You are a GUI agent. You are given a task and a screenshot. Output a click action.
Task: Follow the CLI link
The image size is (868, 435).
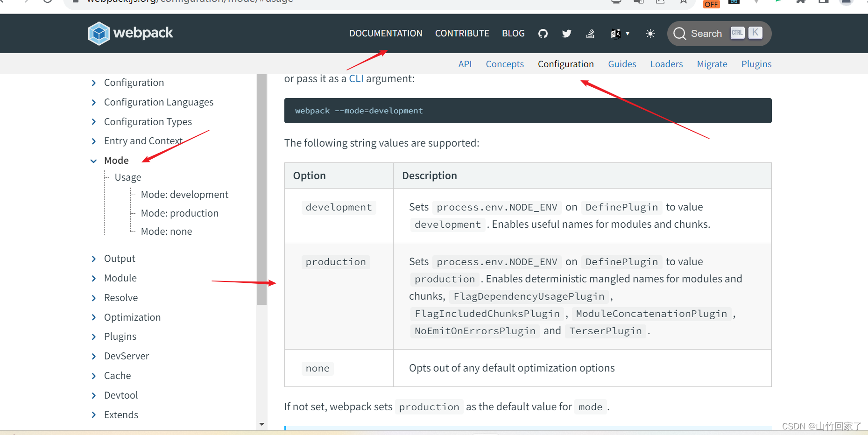(356, 78)
